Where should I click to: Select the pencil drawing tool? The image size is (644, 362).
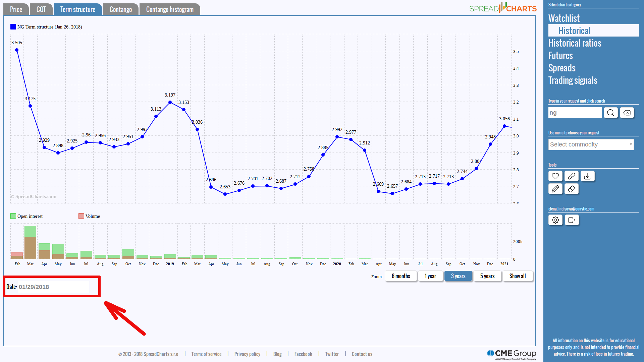pyautogui.click(x=555, y=189)
